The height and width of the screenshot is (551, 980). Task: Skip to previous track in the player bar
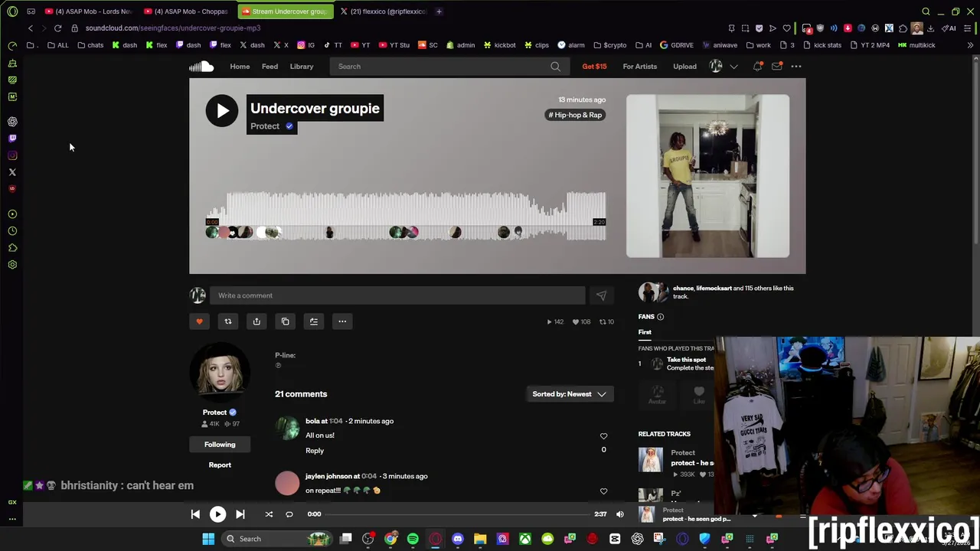(195, 514)
